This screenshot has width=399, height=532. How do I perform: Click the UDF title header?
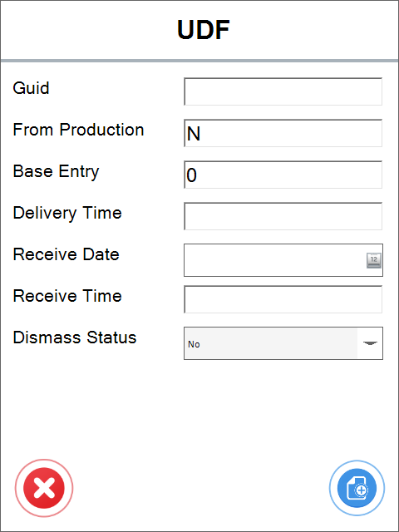pyautogui.click(x=204, y=30)
